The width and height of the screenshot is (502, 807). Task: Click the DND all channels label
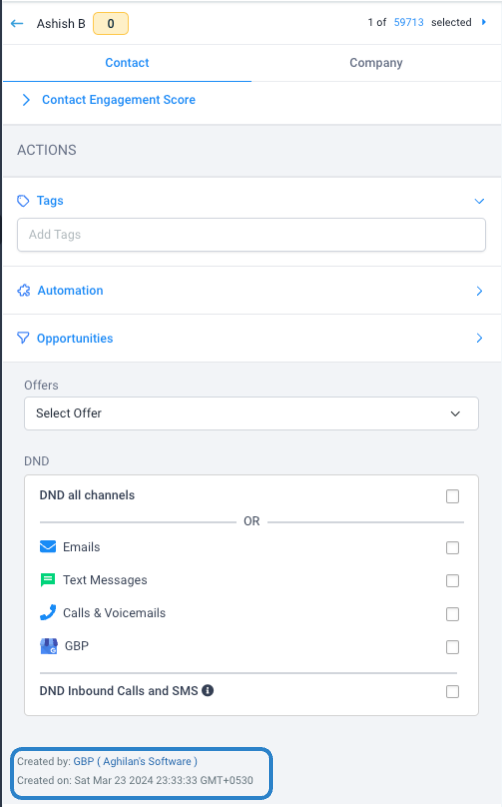[x=87, y=495]
